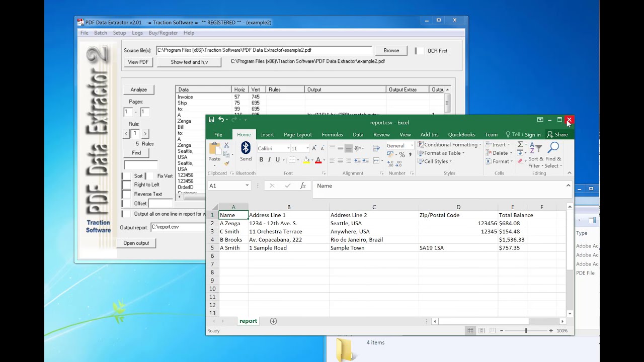Click the Sort & Filter icon
Image resolution: width=644 pixels, height=362 pixels.
point(535,147)
